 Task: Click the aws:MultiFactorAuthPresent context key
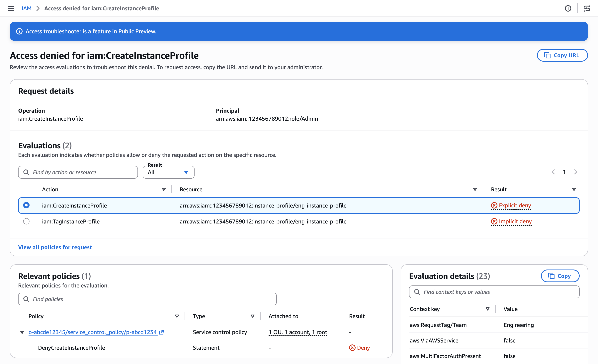pos(445,356)
